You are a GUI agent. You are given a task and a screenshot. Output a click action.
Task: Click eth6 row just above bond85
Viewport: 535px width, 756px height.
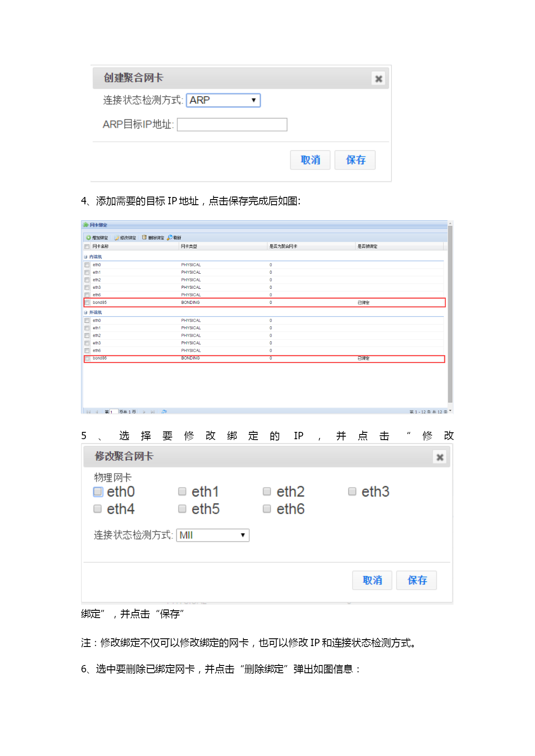click(x=264, y=295)
